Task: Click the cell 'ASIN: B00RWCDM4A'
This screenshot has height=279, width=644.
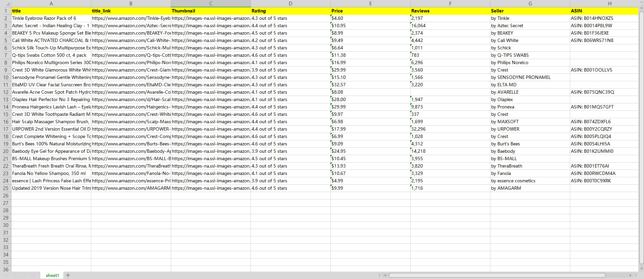Action: 604,173
